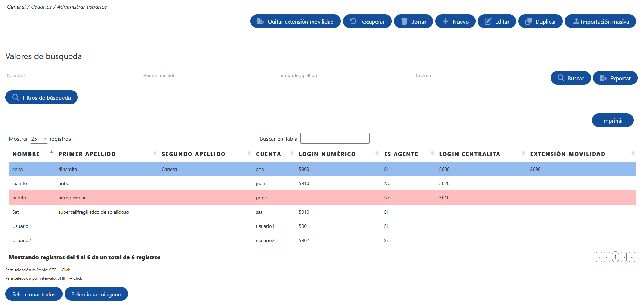Screen dimensions: 644x305
Task: Open page 1 in pagination
Action: click(616, 257)
